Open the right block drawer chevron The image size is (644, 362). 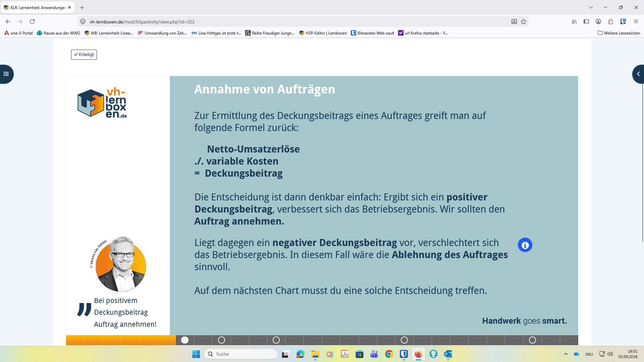click(638, 74)
